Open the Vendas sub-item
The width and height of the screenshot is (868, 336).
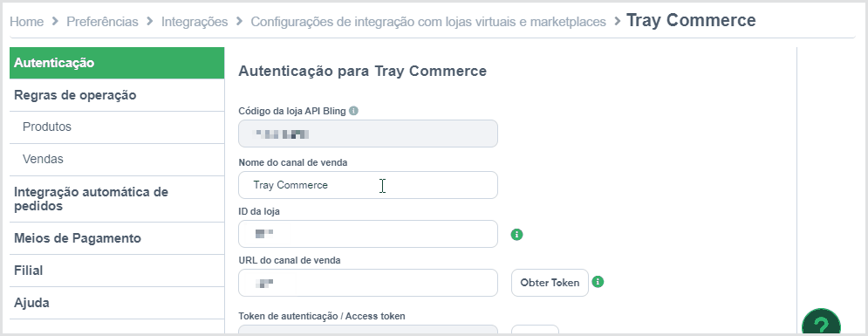tap(117, 160)
